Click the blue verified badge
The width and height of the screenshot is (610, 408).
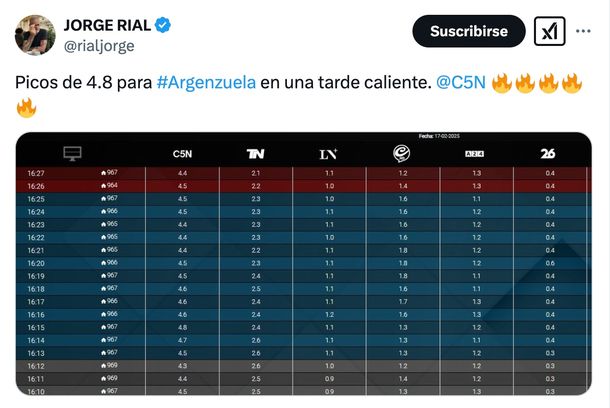pos(162,25)
